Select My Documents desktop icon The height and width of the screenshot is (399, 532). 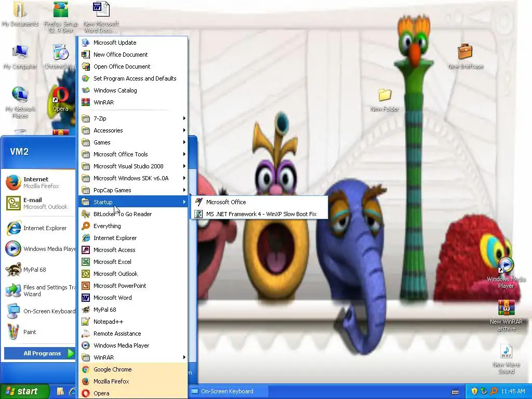tap(20, 14)
